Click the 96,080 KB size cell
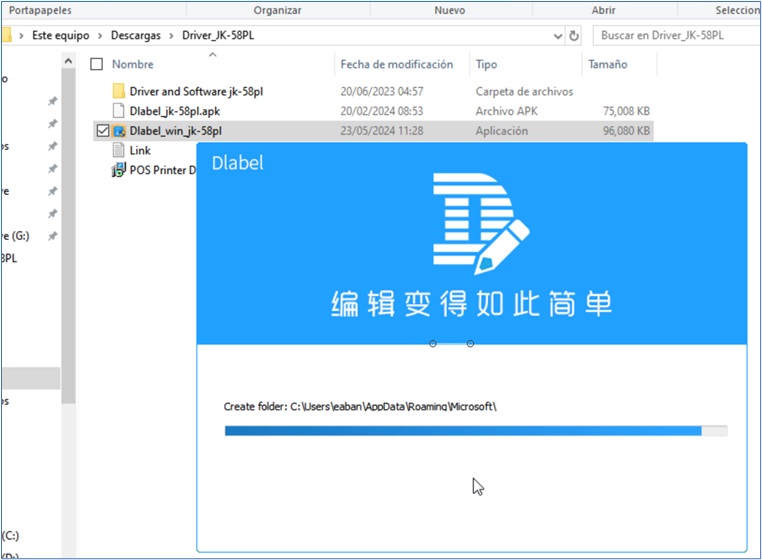The height and width of the screenshot is (560, 762). click(626, 131)
